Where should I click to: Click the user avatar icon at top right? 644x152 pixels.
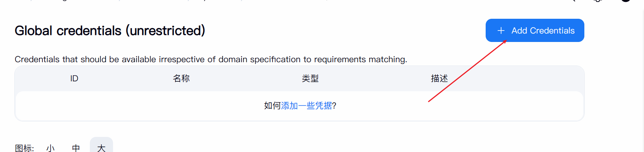pyautogui.click(x=626, y=1)
